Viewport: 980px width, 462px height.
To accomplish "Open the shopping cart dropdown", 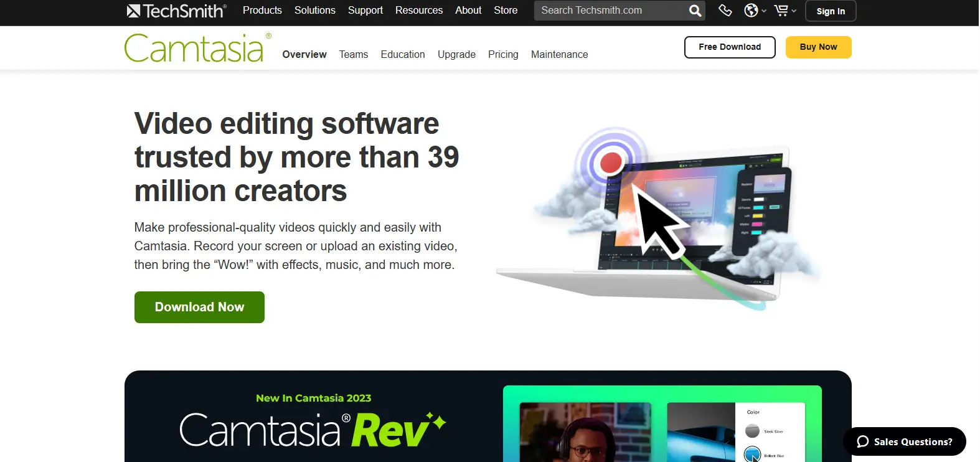I will [785, 10].
